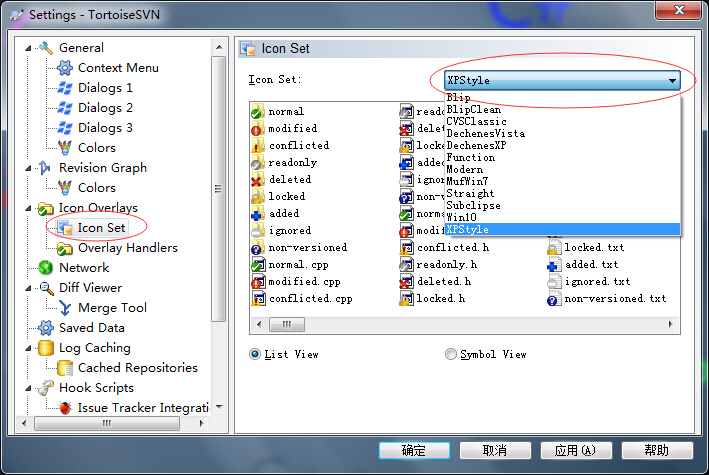This screenshot has height=475, width=709.
Task: Click the non-versioned folder overlay icon
Action: pyautogui.click(x=258, y=247)
